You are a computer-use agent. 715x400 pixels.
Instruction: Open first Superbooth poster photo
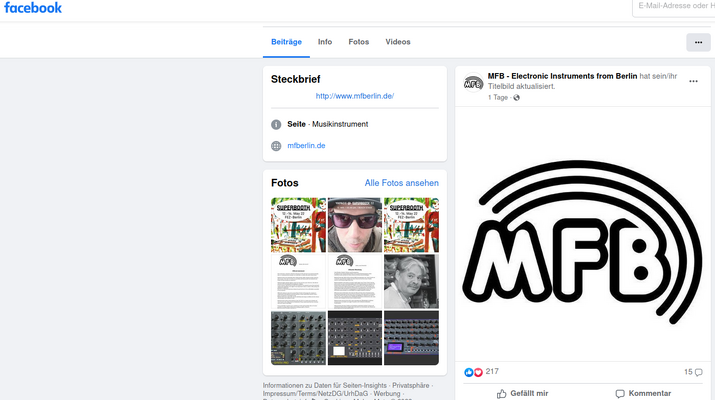click(x=298, y=225)
